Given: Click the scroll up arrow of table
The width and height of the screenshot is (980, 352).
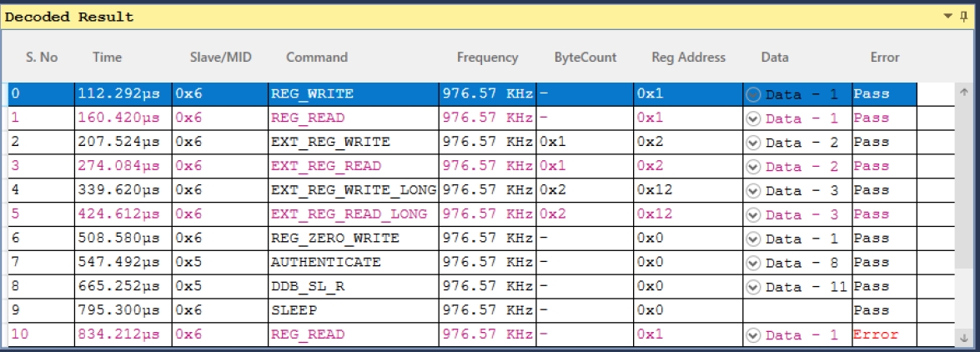Looking at the screenshot, I should [x=963, y=92].
